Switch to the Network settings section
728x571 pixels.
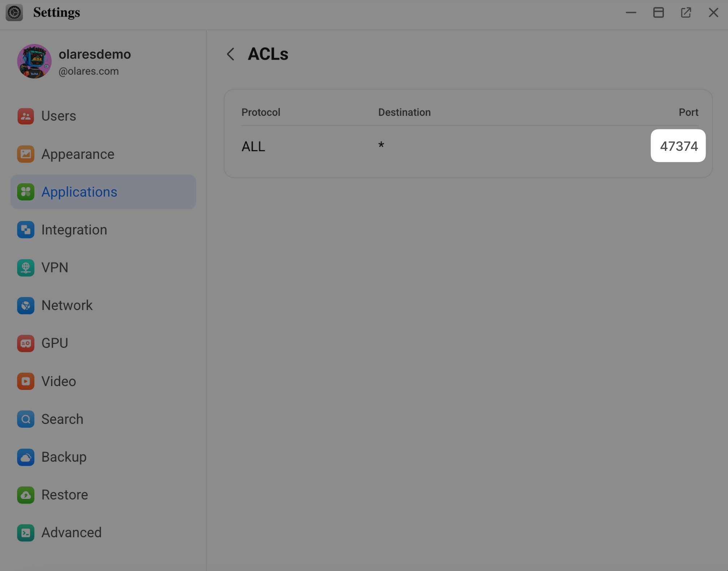click(x=67, y=306)
